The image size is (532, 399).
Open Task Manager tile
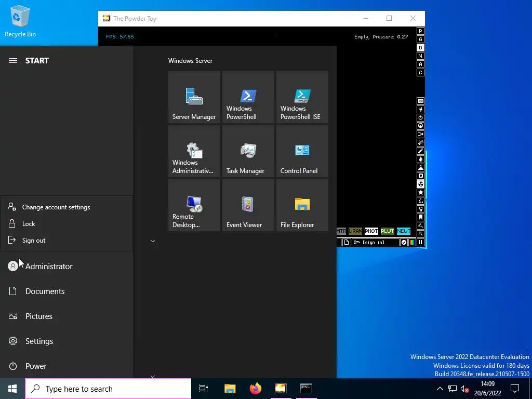point(248,151)
